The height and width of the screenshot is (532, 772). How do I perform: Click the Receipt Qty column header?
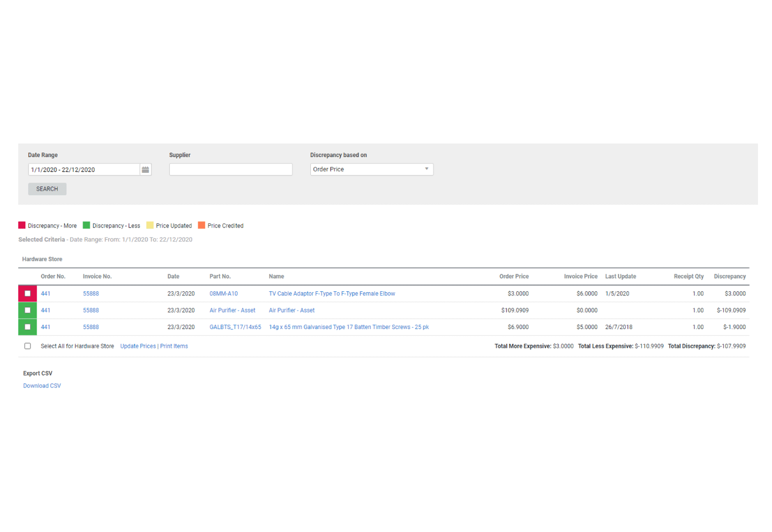[689, 277]
